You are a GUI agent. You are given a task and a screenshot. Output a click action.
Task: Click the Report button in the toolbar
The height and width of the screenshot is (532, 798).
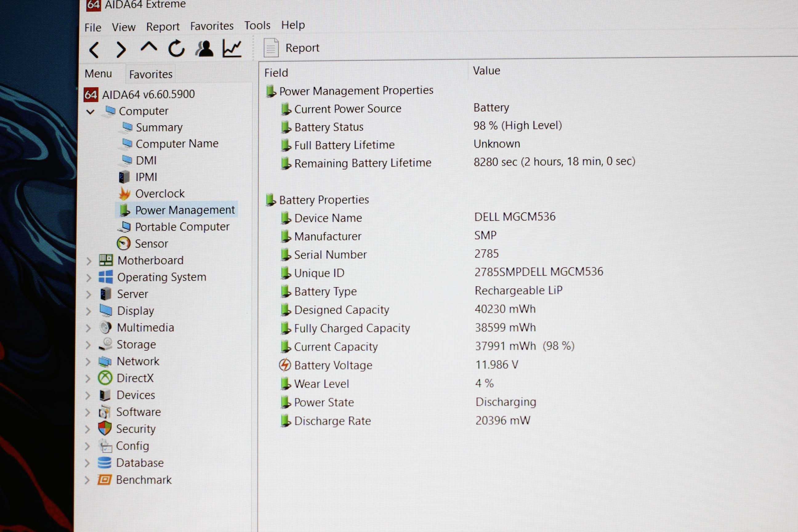292,48
